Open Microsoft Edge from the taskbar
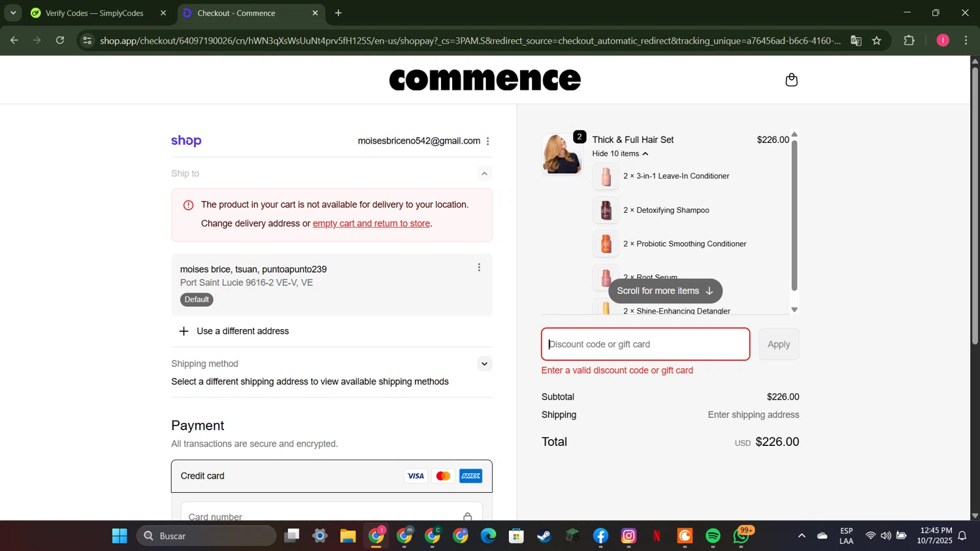 489,536
